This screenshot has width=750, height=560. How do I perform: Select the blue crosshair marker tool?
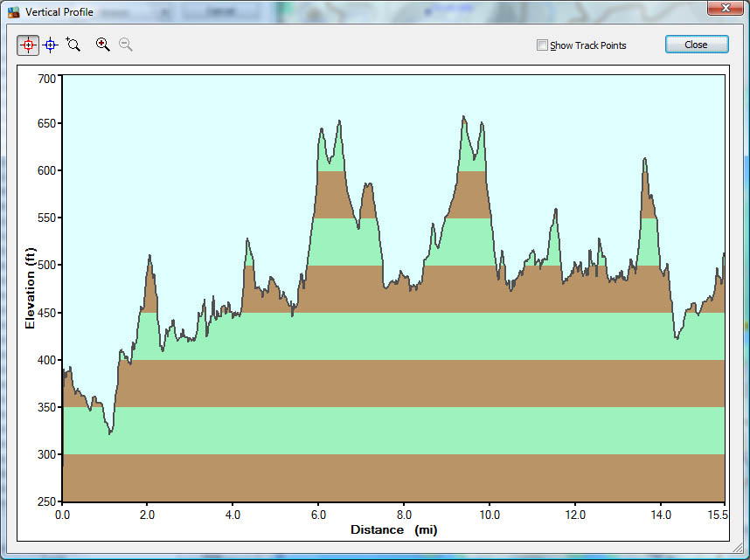pyautogui.click(x=51, y=45)
